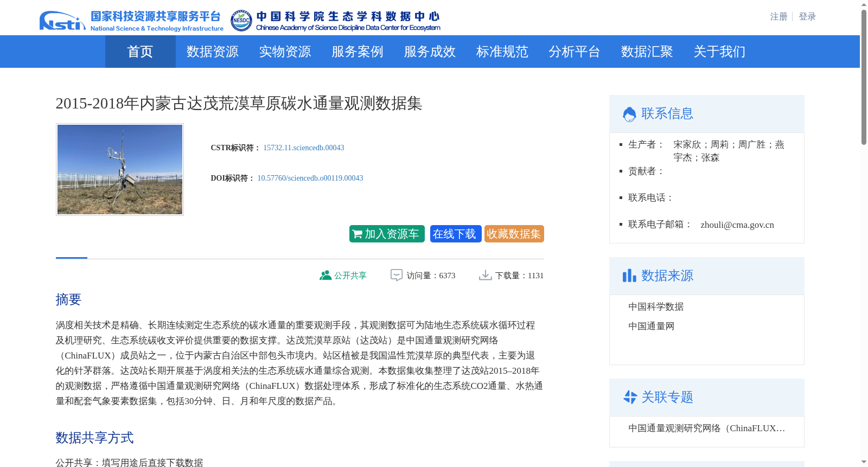Open the 实物资源 menu

(285, 52)
